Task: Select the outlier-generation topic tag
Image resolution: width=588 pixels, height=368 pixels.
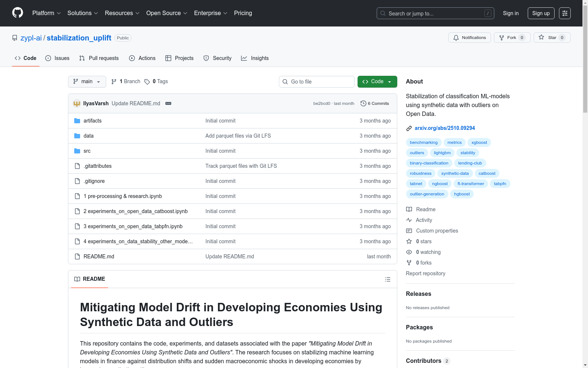Action: pos(427,194)
